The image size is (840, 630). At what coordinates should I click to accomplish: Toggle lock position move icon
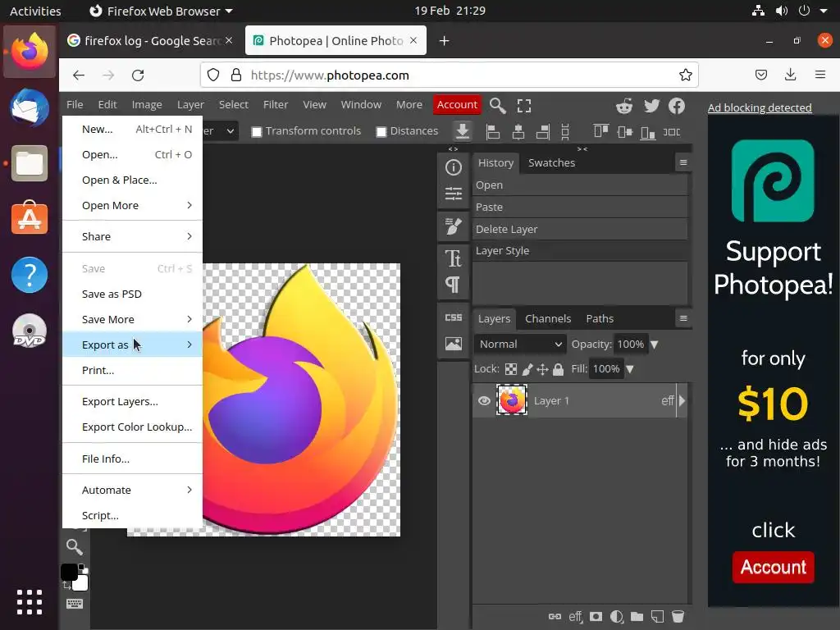543,369
